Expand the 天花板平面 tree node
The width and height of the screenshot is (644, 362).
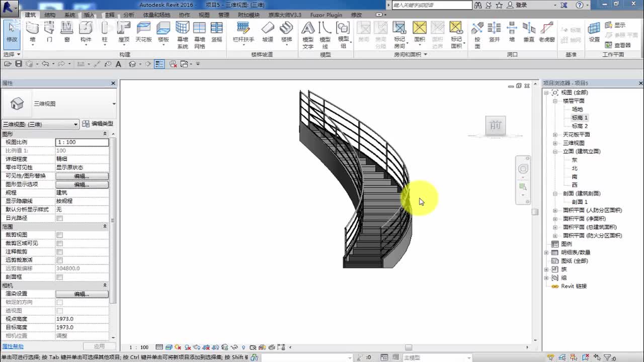coord(555,135)
